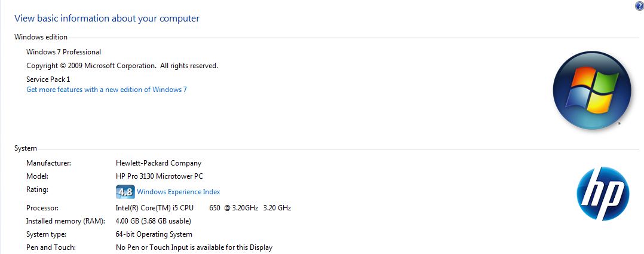
Task: Select the HP Pro 3130 Microtower PC text
Action: point(160,176)
